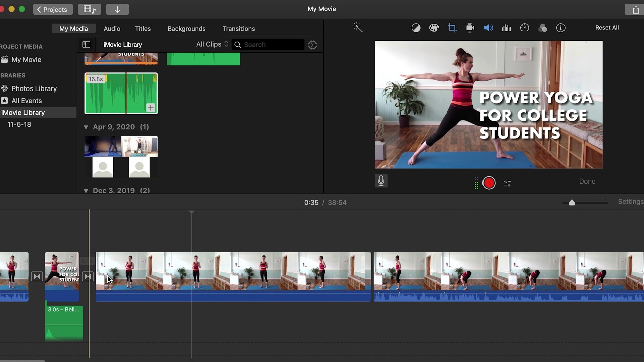Open the clip information tool

(560, 28)
